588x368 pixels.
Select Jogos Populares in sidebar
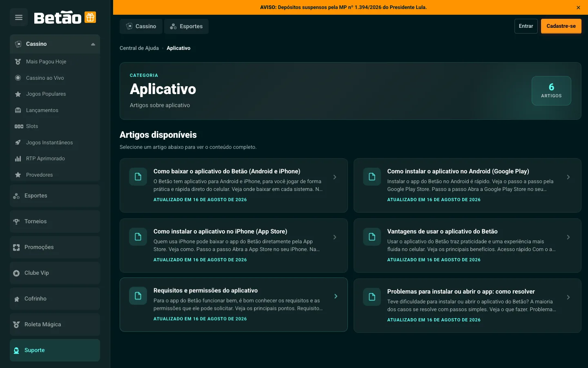55,94
